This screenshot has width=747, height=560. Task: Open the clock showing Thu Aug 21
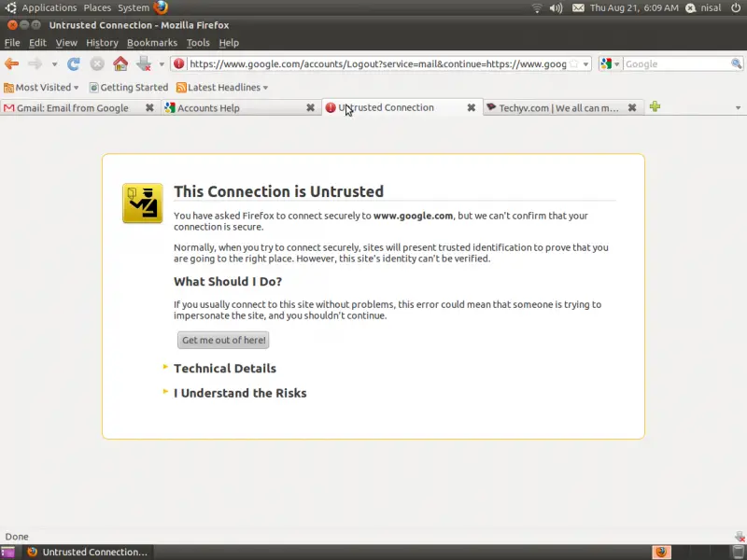[x=634, y=7]
